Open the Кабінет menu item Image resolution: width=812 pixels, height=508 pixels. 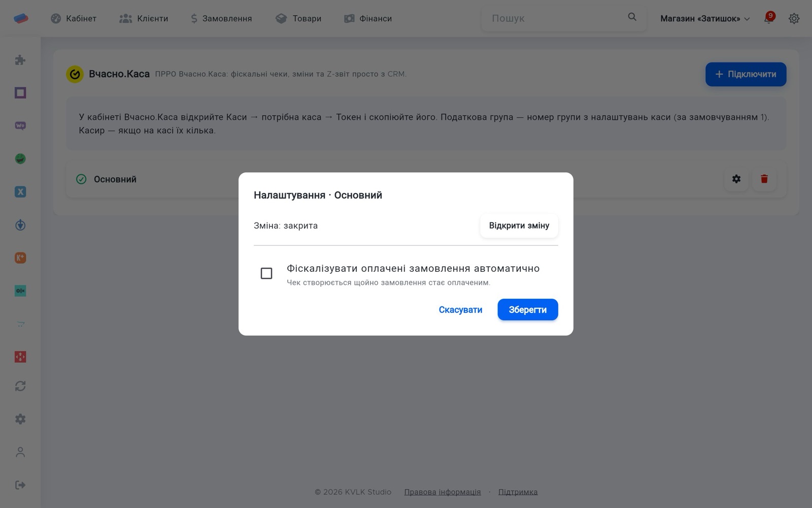coord(74,18)
